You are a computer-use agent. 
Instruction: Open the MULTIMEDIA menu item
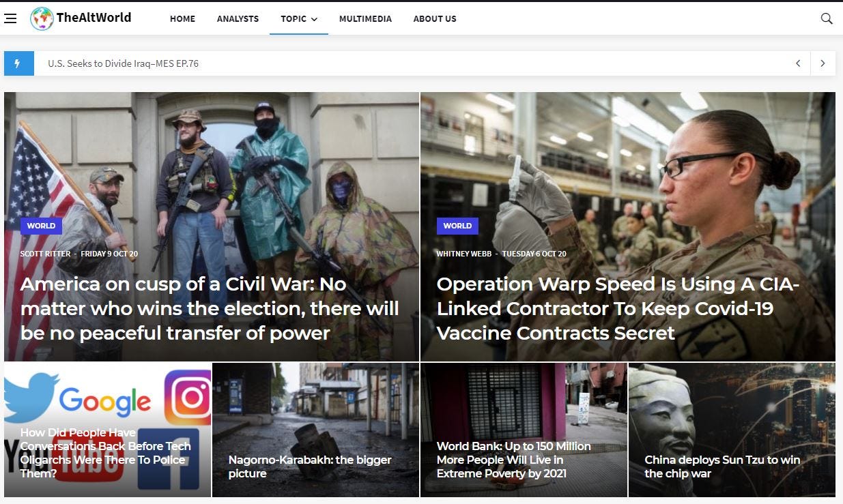pos(365,18)
